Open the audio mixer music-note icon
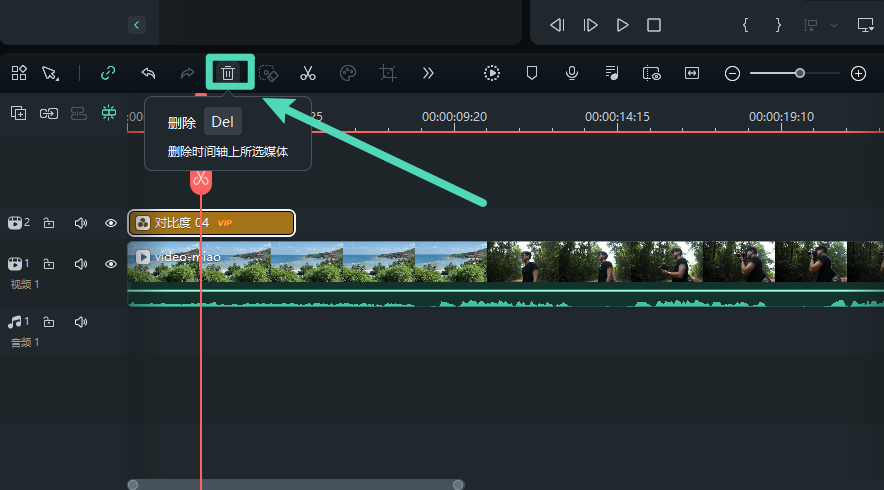The image size is (884, 490). (x=611, y=73)
